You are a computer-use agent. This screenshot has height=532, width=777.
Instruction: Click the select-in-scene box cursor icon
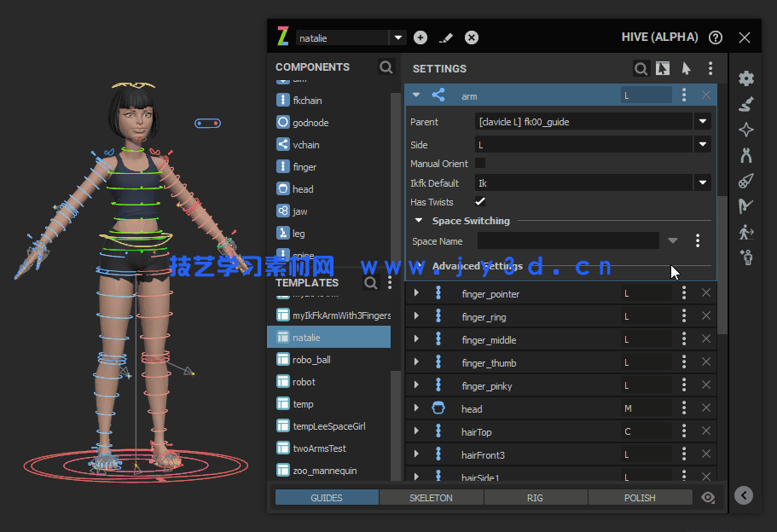click(x=663, y=68)
